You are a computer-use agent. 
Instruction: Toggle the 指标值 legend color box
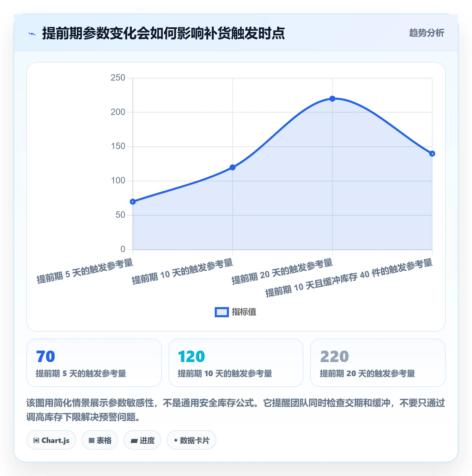pos(222,312)
